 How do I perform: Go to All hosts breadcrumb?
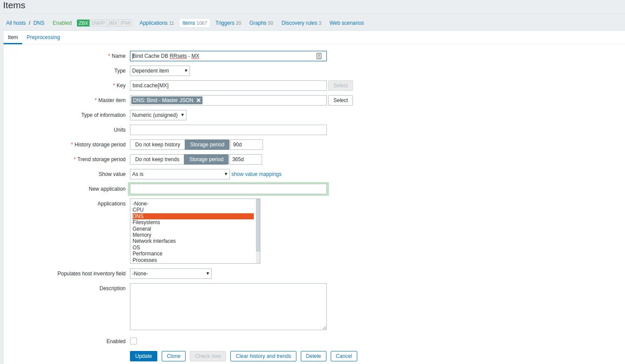[16, 23]
